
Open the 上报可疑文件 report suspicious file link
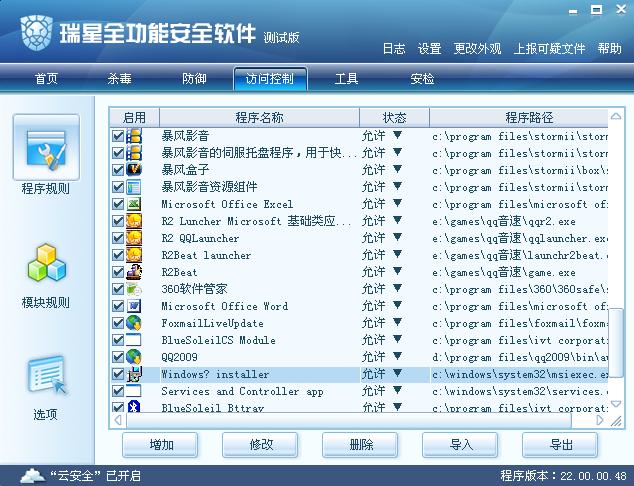[x=549, y=49]
